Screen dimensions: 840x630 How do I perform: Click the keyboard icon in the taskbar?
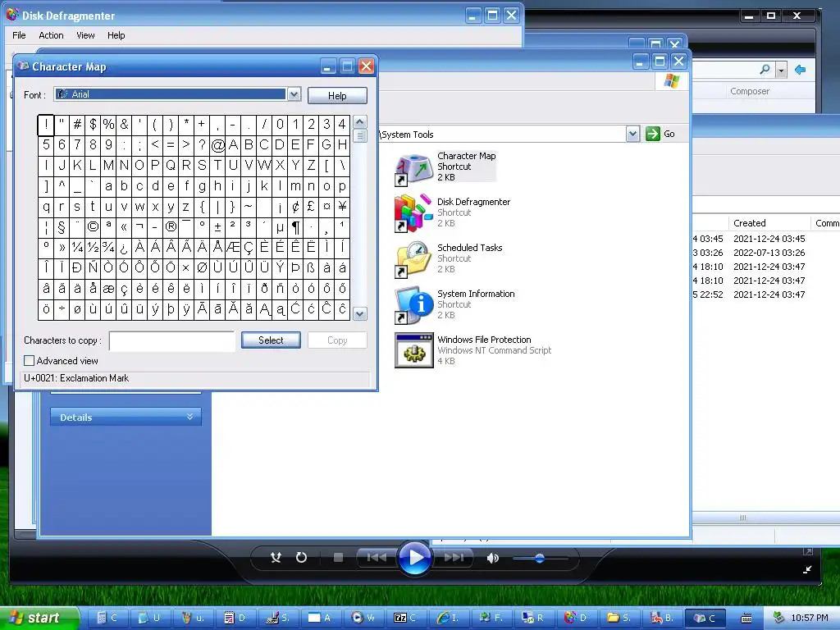(x=746, y=619)
